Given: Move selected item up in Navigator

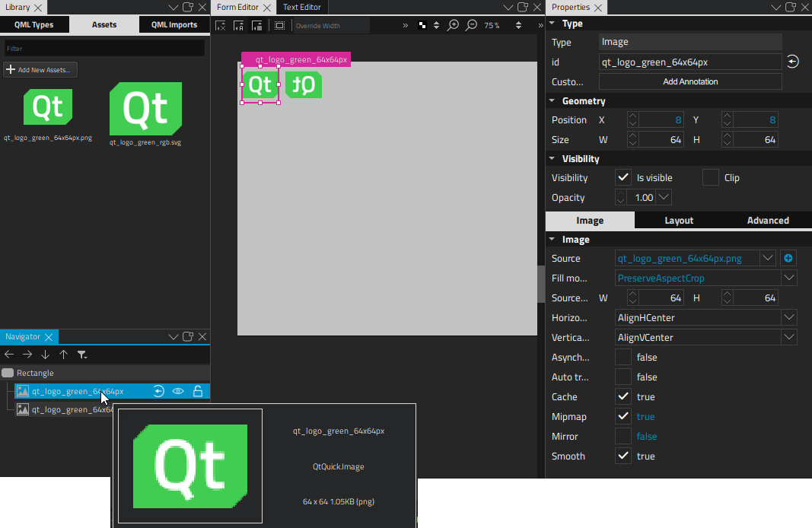Looking at the screenshot, I should [64, 355].
